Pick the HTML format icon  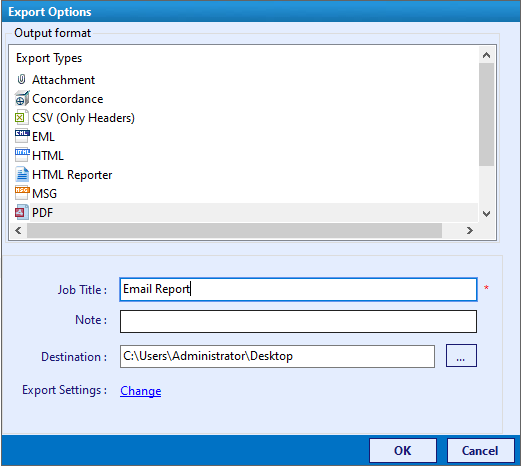pos(22,155)
